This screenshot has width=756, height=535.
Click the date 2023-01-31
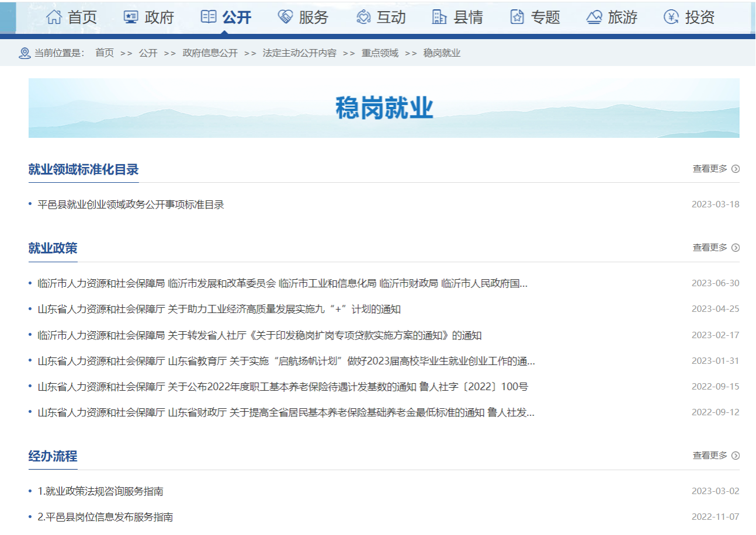(x=716, y=361)
